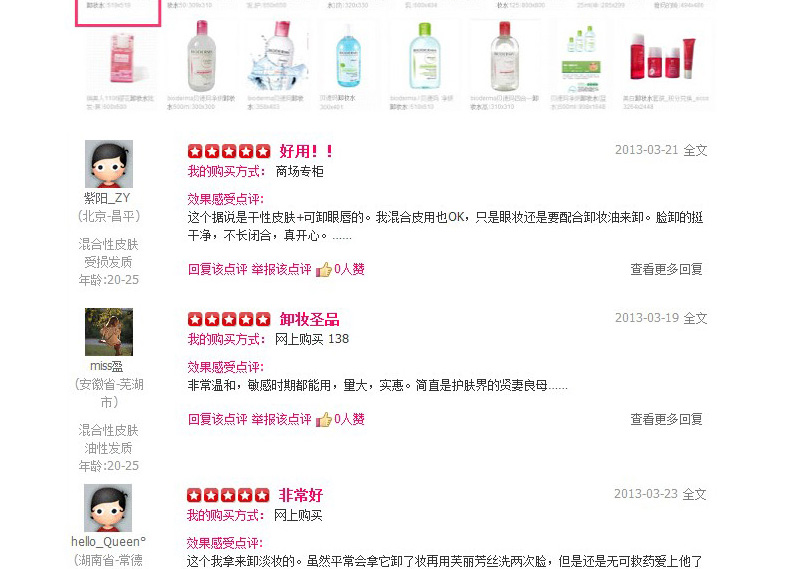The image size is (790, 569).
Task: Open the splashing water Bioderma bottle image
Action: click(x=276, y=56)
